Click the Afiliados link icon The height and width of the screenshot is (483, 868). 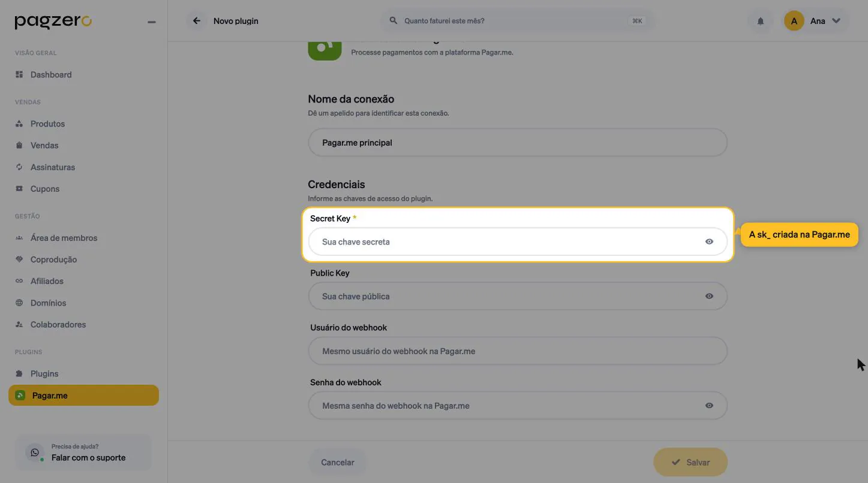click(19, 281)
